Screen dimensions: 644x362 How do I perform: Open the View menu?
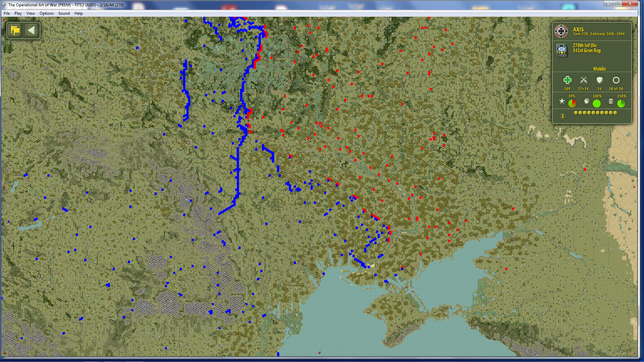pyautogui.click(x=31, y=13)
